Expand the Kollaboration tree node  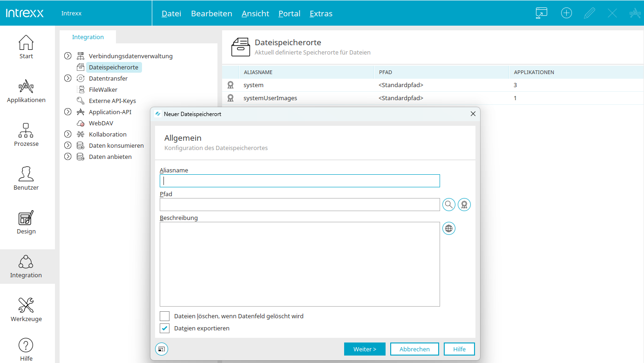click(x=68, y=134)
